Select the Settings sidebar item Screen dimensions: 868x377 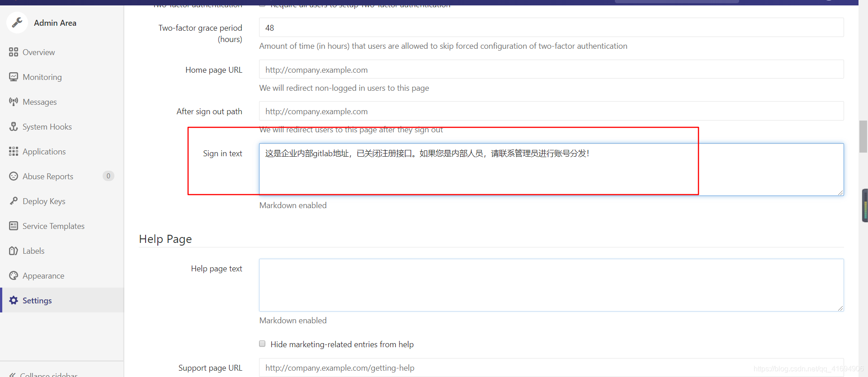point(62,300)
